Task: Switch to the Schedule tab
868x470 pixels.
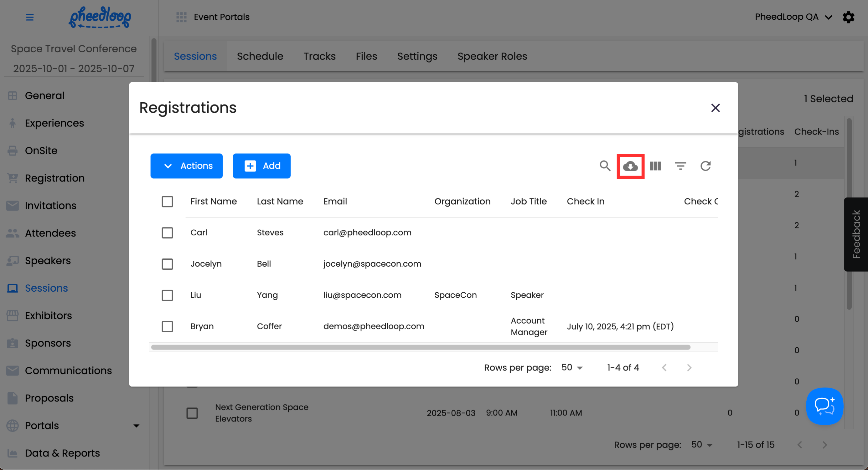Action: point(260,56)
